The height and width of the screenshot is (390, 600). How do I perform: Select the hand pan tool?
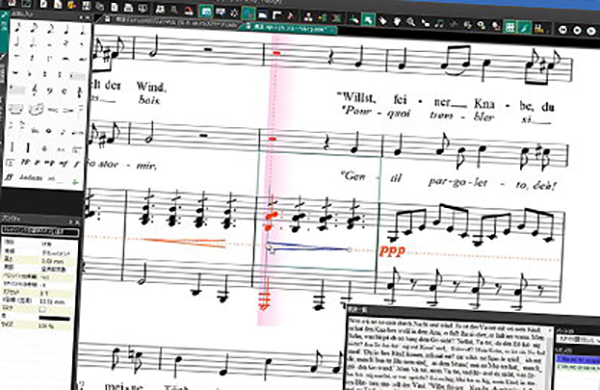point(396,21)
